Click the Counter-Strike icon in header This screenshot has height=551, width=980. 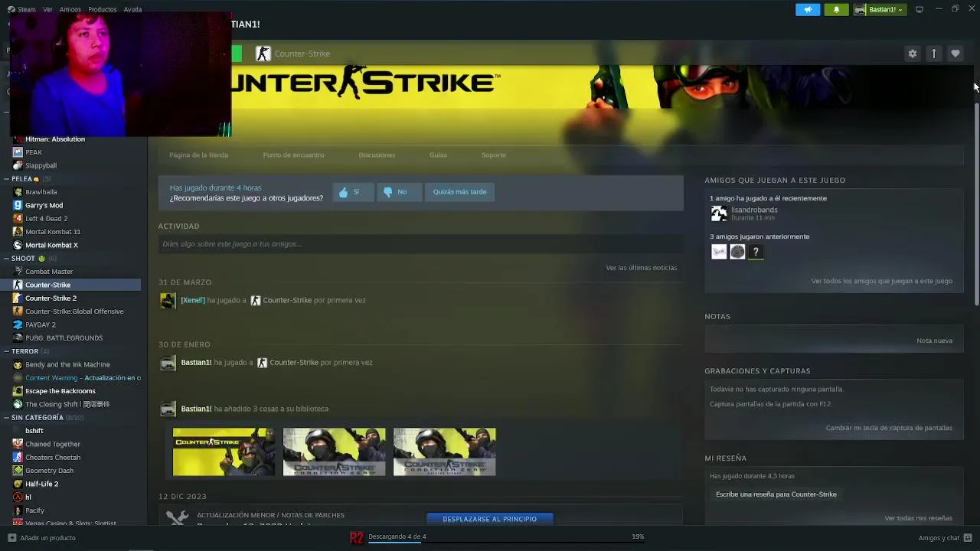(263, 54)
